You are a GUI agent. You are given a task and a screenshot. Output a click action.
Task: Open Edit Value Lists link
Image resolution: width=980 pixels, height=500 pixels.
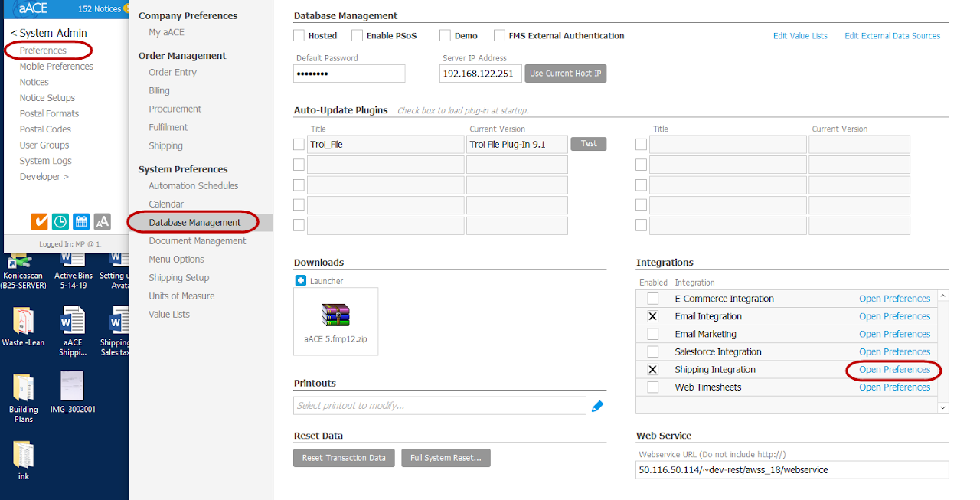pyautogui.click(x=800, y=36)
